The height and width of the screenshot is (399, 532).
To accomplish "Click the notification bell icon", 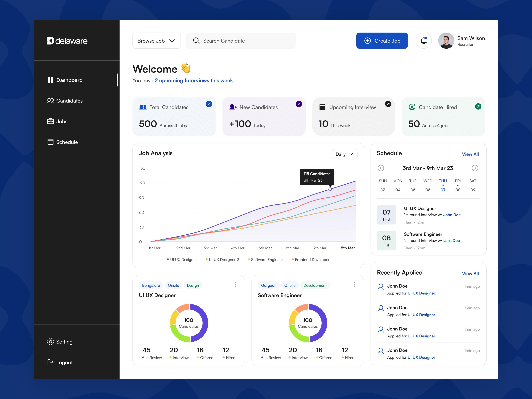I will coord(424,41).
